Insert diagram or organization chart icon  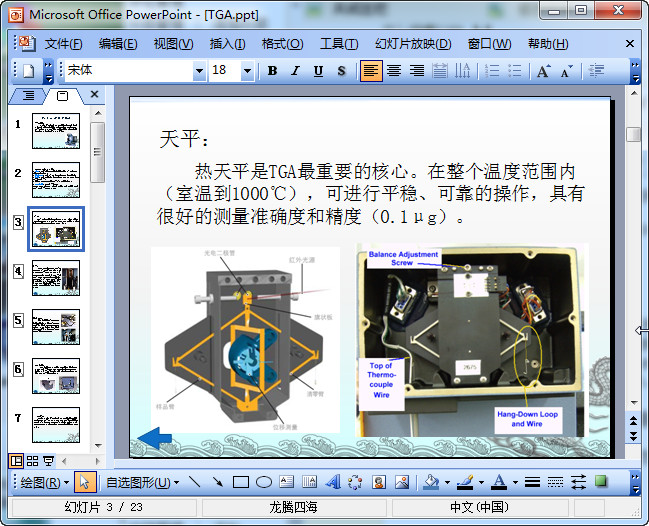[355, 482]
